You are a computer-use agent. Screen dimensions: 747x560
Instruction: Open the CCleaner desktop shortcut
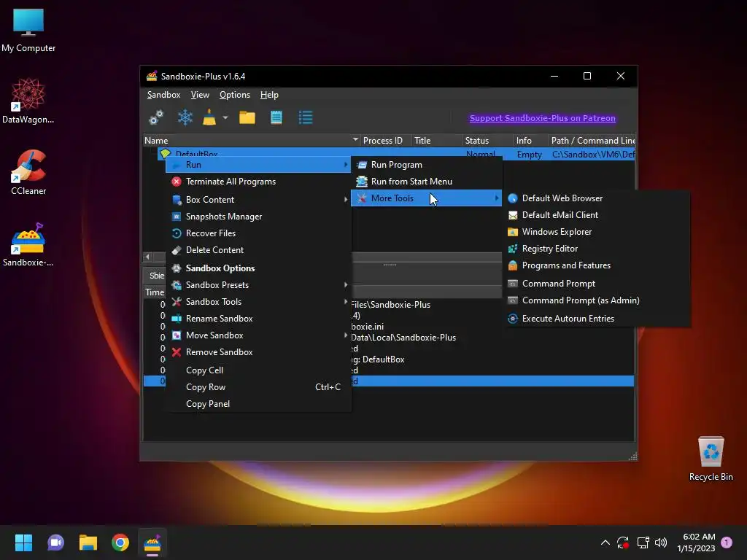(28, 172)
